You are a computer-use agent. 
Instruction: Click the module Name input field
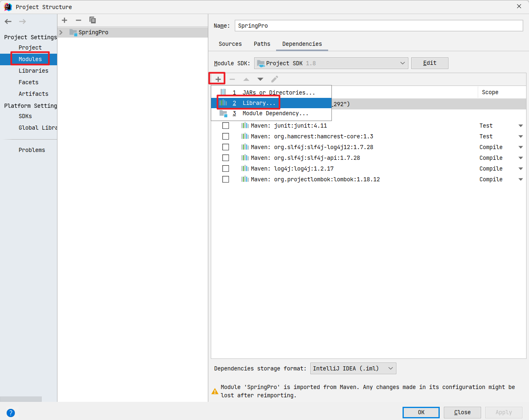pos(379,26)
